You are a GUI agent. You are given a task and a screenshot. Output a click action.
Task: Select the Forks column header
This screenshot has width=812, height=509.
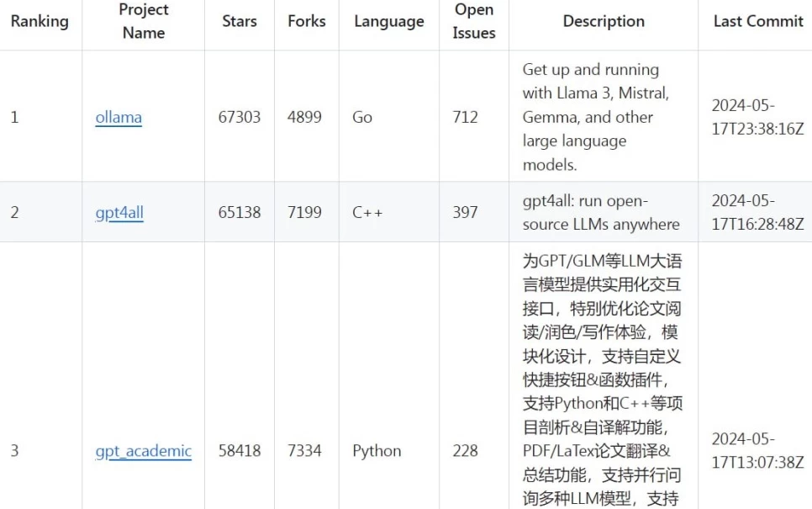306,22
